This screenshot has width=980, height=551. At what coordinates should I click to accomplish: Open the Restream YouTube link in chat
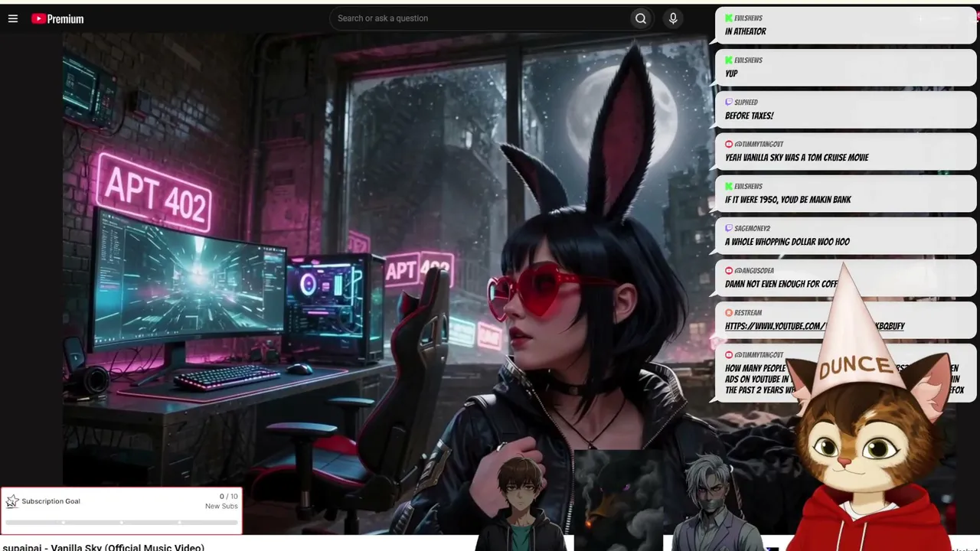[815, 326]
